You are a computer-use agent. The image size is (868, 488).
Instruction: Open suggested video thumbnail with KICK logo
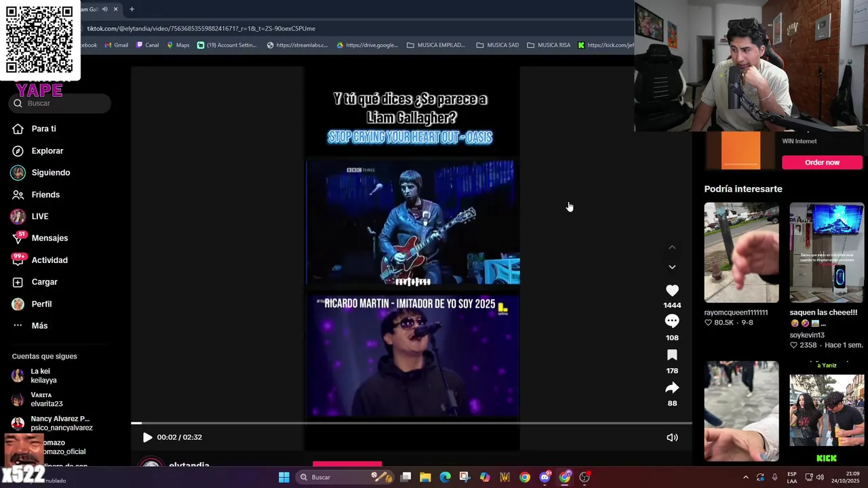pos(827,411)
